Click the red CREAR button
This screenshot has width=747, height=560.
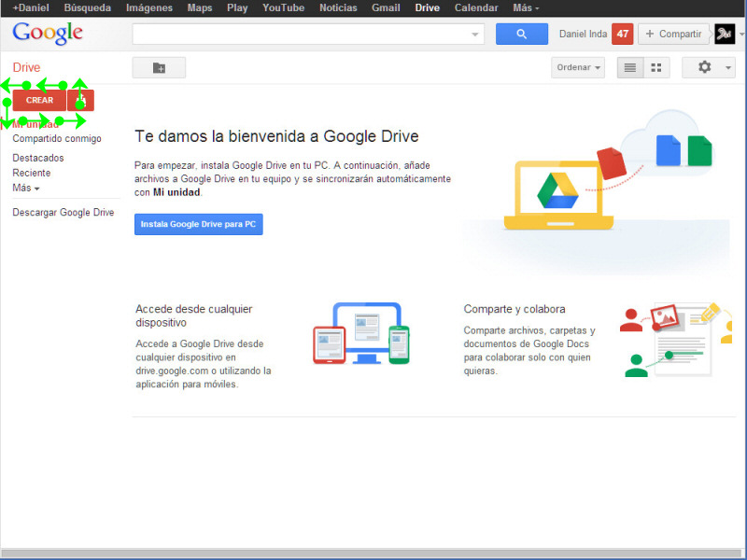[x=39, y=101]
